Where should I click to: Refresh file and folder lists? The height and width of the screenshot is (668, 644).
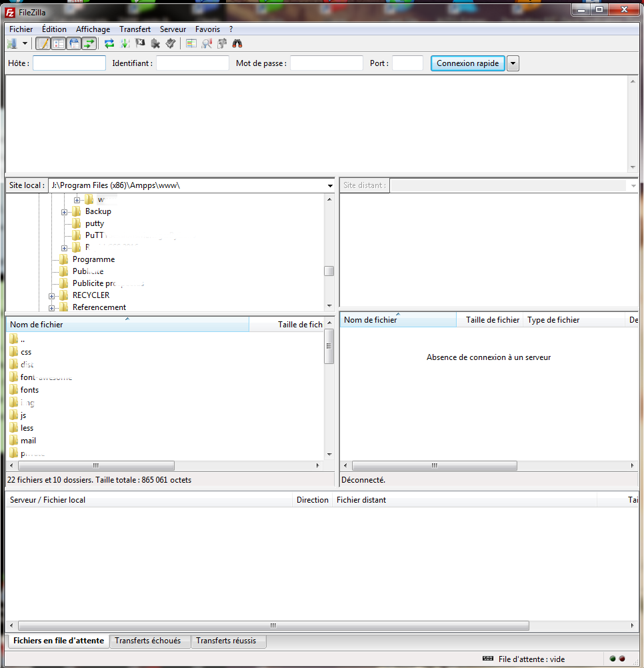point(109,43)
